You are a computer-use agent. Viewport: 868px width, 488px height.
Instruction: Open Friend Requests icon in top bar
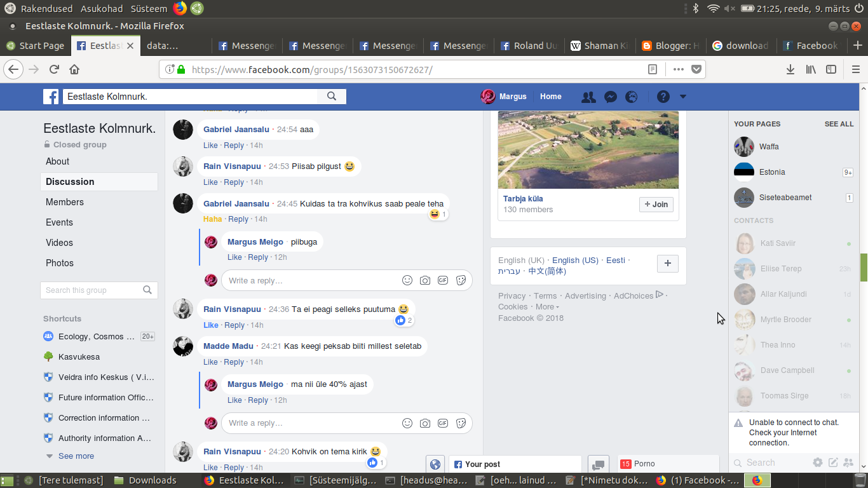coord(588,97)
